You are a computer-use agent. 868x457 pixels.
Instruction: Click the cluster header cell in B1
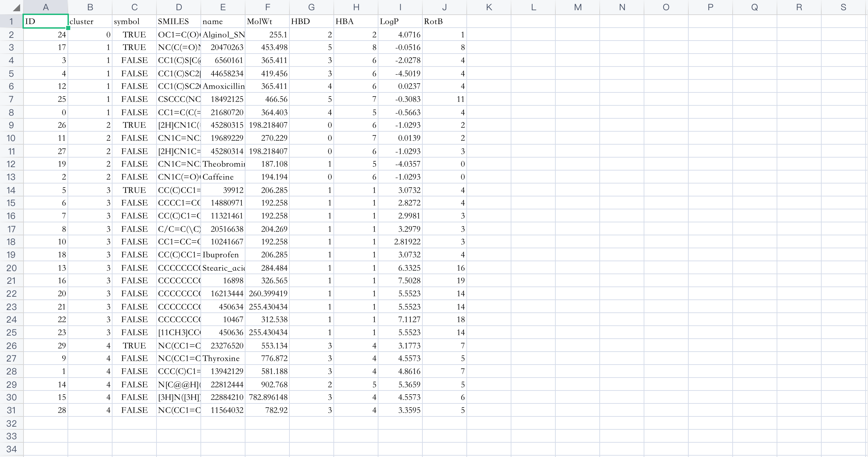tap(90, 21)
